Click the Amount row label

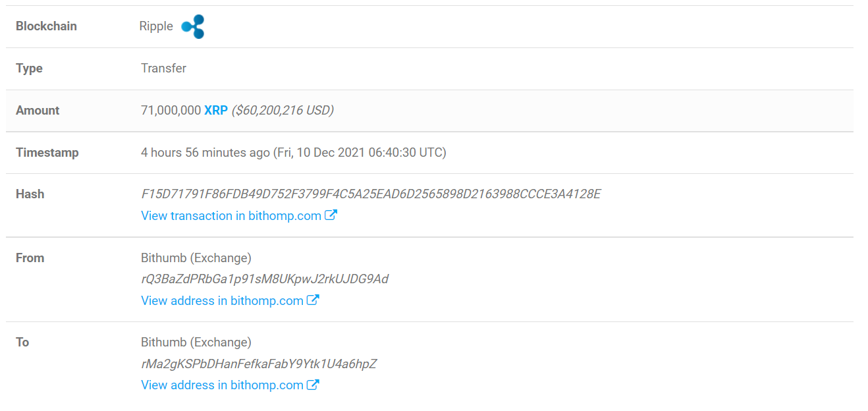click(38, 111)
